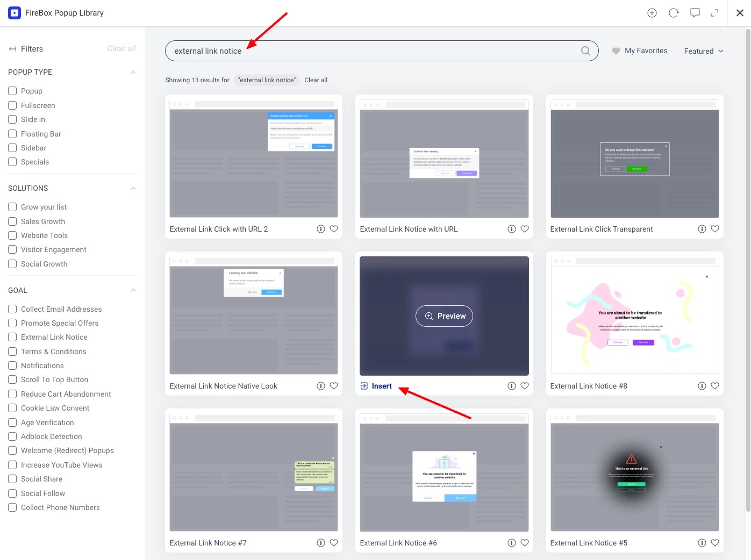Viewport: 751px width, 560px height.
Task: Insert the External Link Notice Native Look template
Action: (x=382, y=385)
